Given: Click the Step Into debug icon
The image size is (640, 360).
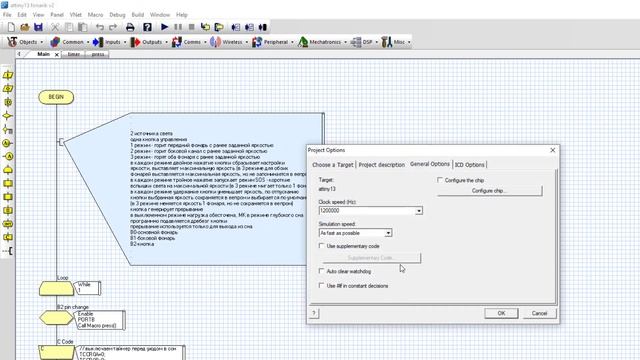Looking at the screenshot, I should coord(205,27).
